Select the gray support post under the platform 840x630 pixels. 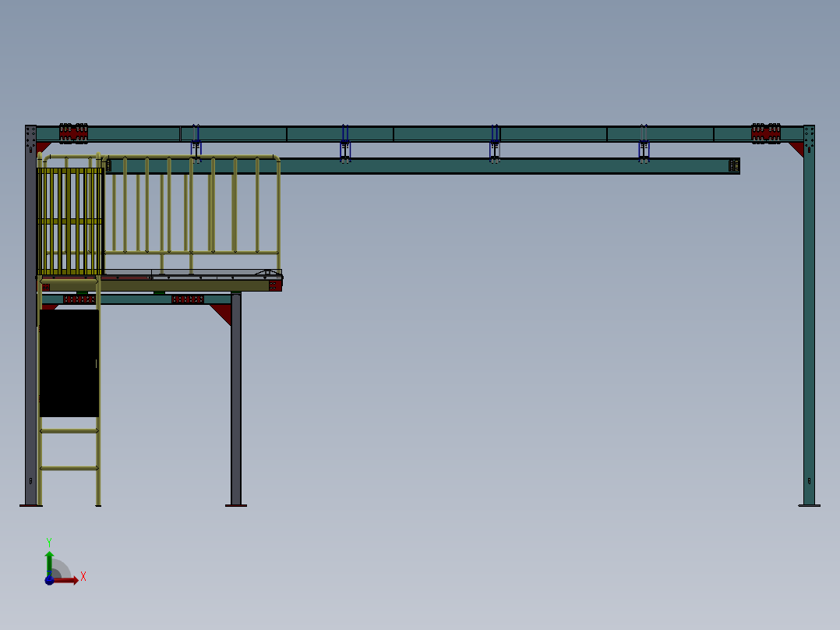(235, 398)
